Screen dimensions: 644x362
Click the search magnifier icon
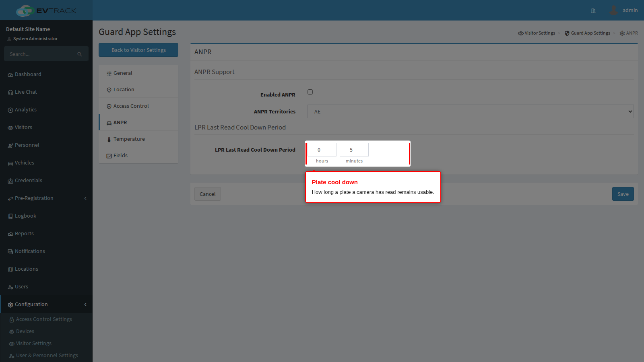(x=80, y=54)
